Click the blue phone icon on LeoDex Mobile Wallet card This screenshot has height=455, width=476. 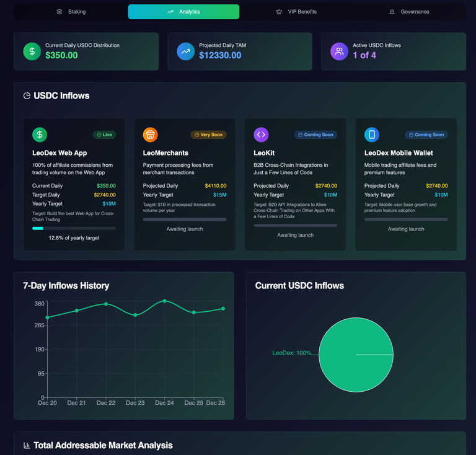372,135
